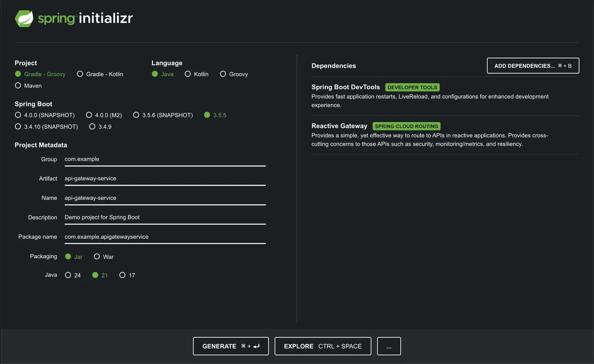This screenshot has height=364, width=594.
Task: Edit the Package name field
Action: click(165, 237)
